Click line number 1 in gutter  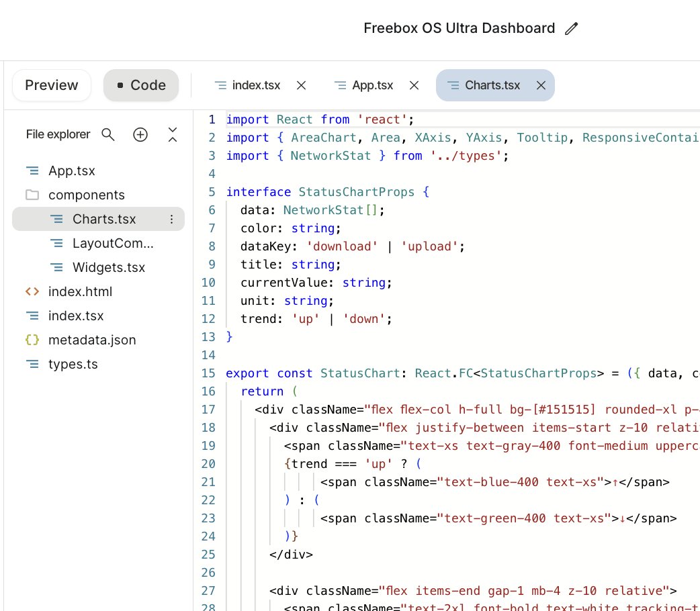tap(212, 120)
